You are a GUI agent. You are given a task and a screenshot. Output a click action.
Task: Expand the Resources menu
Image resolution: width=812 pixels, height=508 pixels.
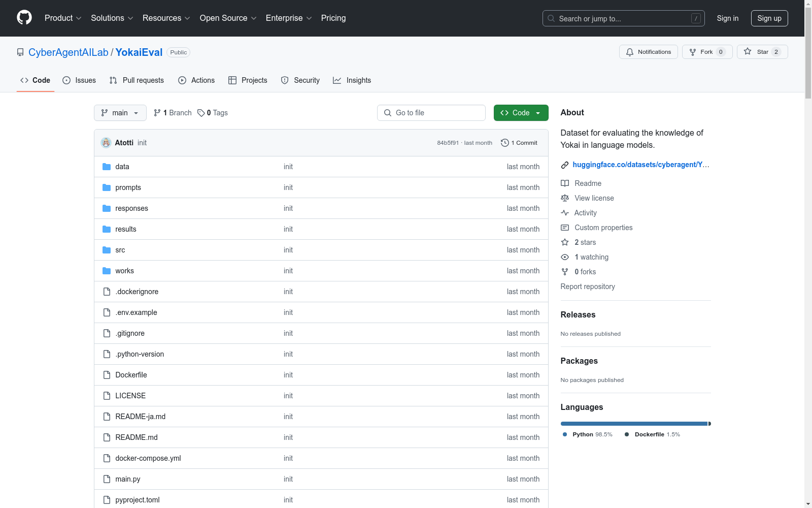point(166,18)
